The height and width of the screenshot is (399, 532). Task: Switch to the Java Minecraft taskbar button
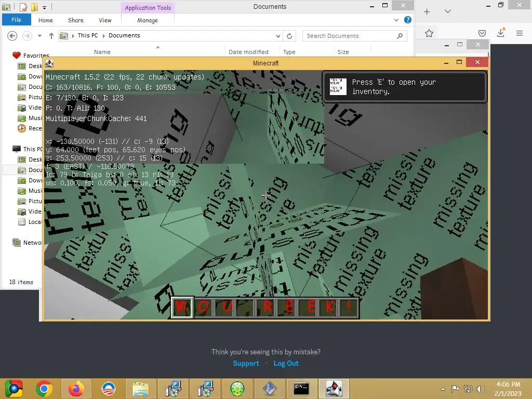334,389
